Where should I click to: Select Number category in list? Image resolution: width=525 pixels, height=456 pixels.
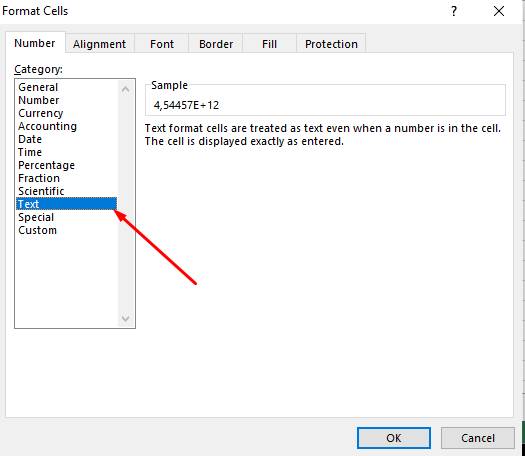(39, 100)
